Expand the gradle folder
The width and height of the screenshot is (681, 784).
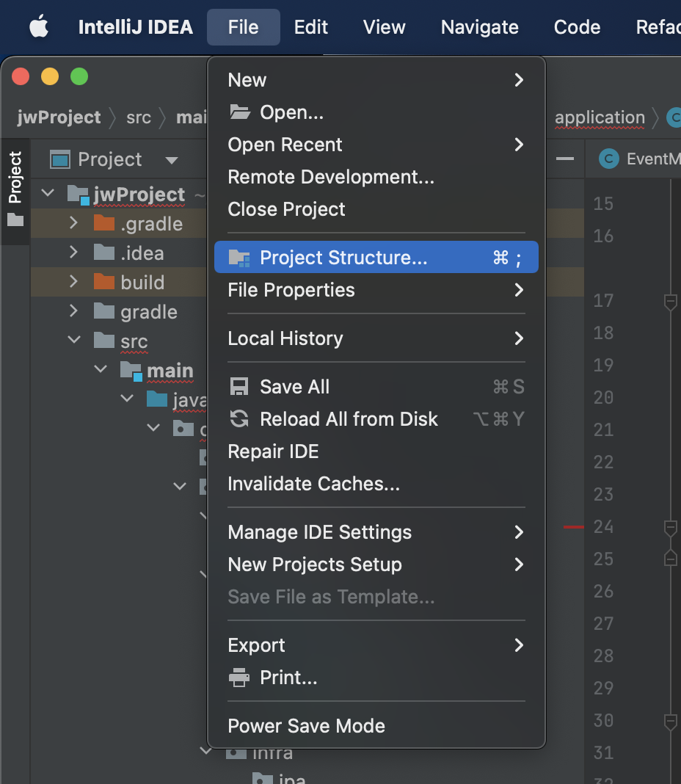click(x=73, y=311)
